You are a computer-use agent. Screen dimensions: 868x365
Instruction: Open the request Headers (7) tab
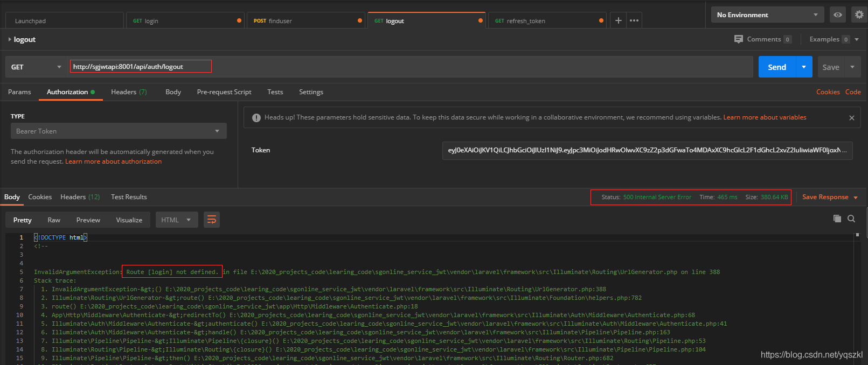point(129,92)
